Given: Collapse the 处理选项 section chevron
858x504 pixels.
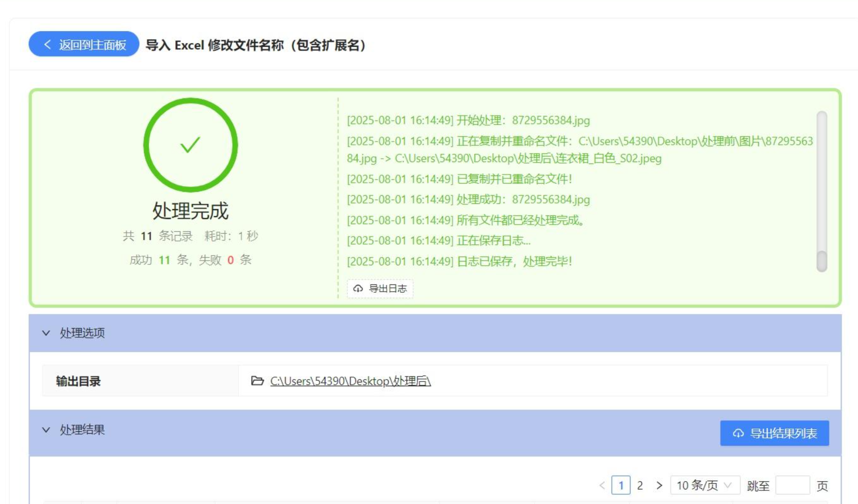Looking at the screenshot, I should 46,333.
